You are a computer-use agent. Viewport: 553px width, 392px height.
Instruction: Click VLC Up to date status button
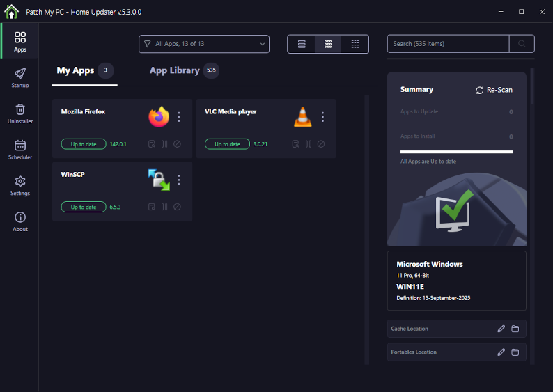(228, 144)
